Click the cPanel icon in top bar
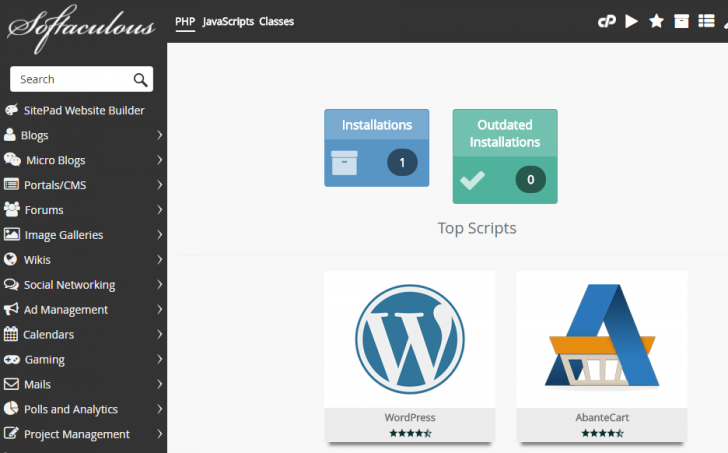 (x=606, y=21)
